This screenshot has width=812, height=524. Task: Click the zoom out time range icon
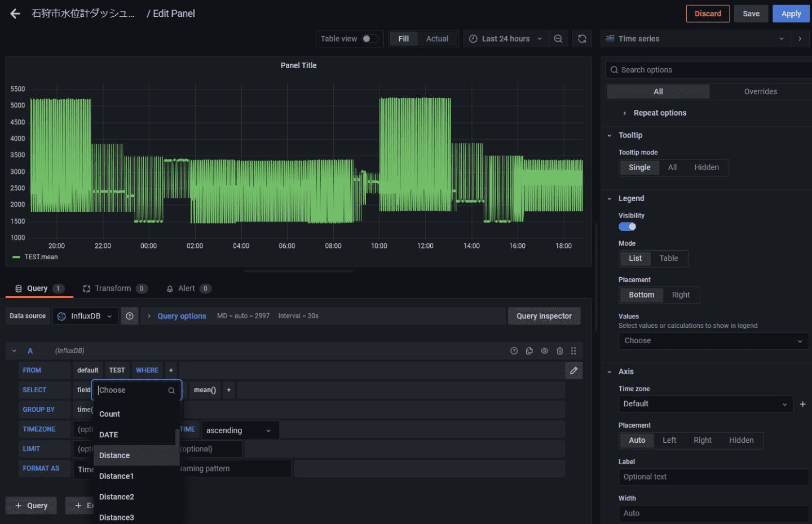[x=558, y=39]
